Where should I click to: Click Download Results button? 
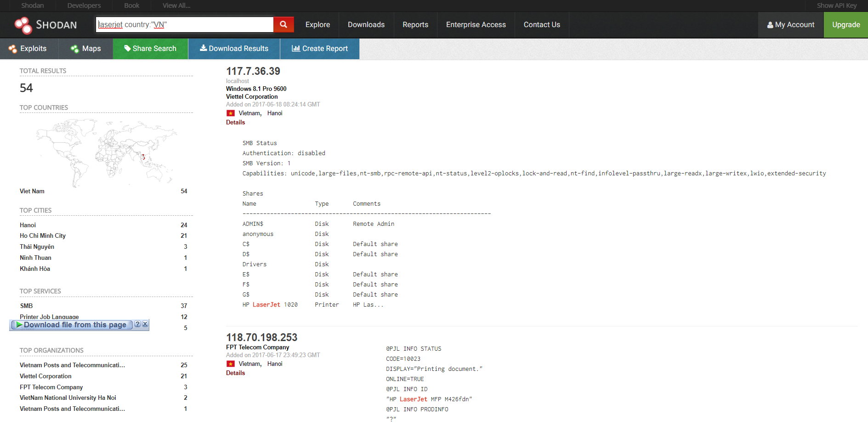click(x=234, y=49)
